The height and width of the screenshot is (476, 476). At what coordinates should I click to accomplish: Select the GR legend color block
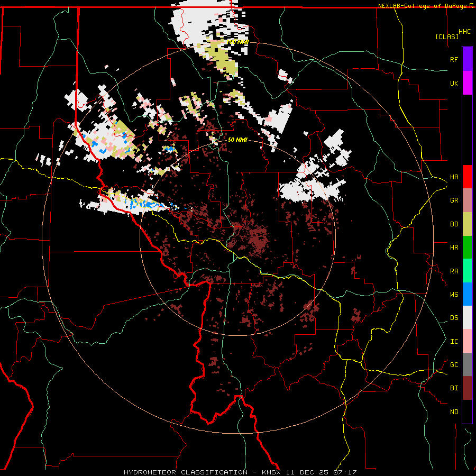click(x=467, y=200)
